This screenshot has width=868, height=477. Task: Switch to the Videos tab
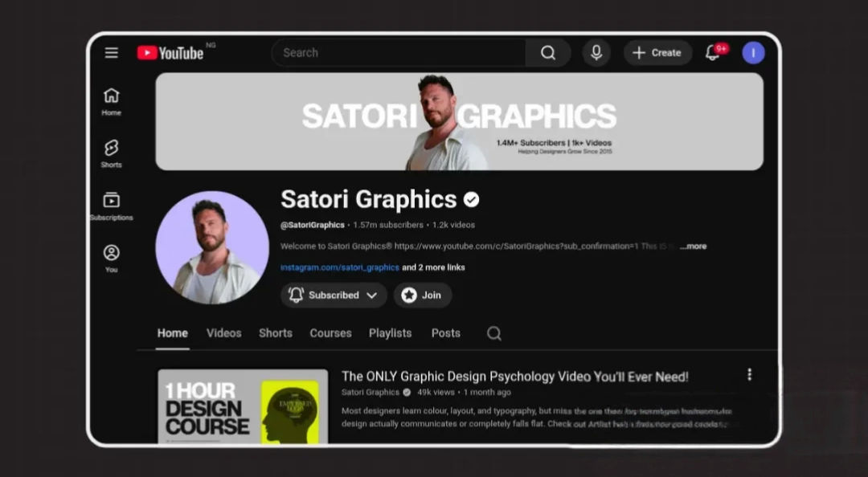(x=223, y=333)
